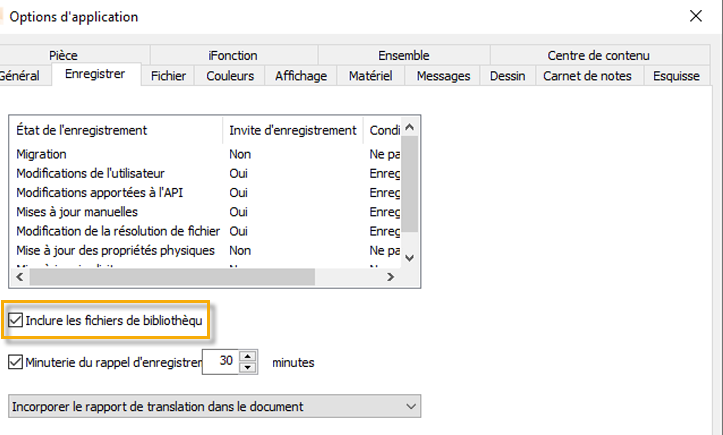723x435 pixels.
Task: Open the Centre de contenu tab
Action: (598, 55)
